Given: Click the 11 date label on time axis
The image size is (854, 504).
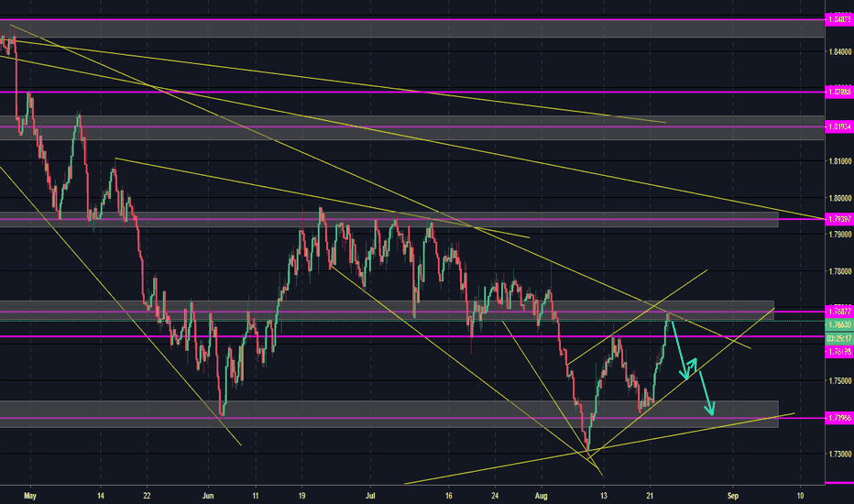Looking at the screenshot, I should pyautogui.click(x=255, y=496).
